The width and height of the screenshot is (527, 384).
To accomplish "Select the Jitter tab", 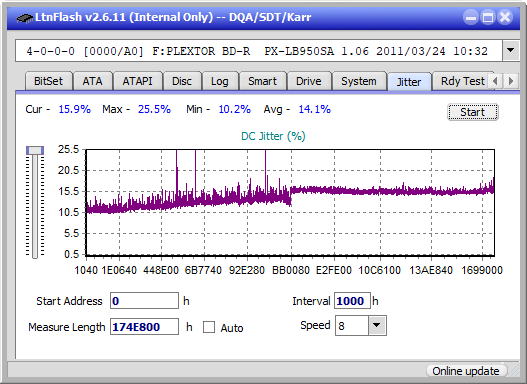I will click(x=409, y=82).
